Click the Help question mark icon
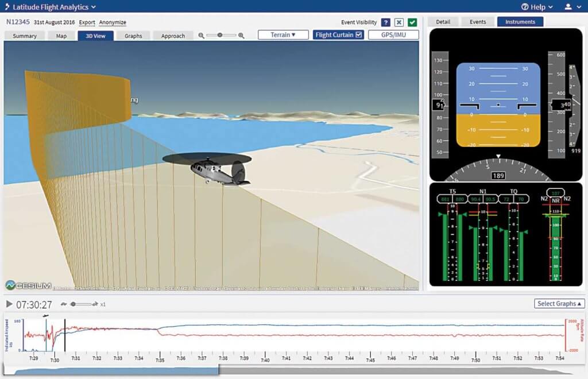 [x=525, y=7]
